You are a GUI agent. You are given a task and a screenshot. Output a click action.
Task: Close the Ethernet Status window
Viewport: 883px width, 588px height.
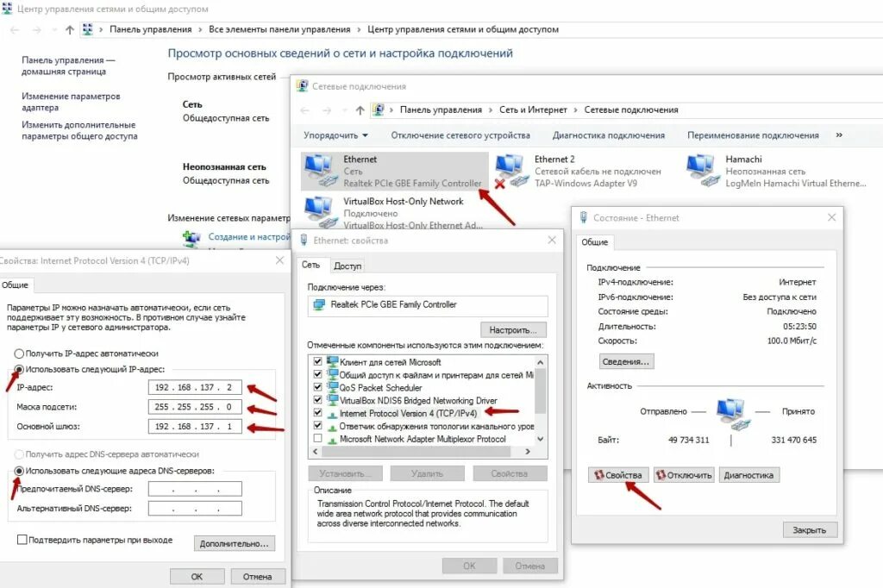(x=832, y=217)
